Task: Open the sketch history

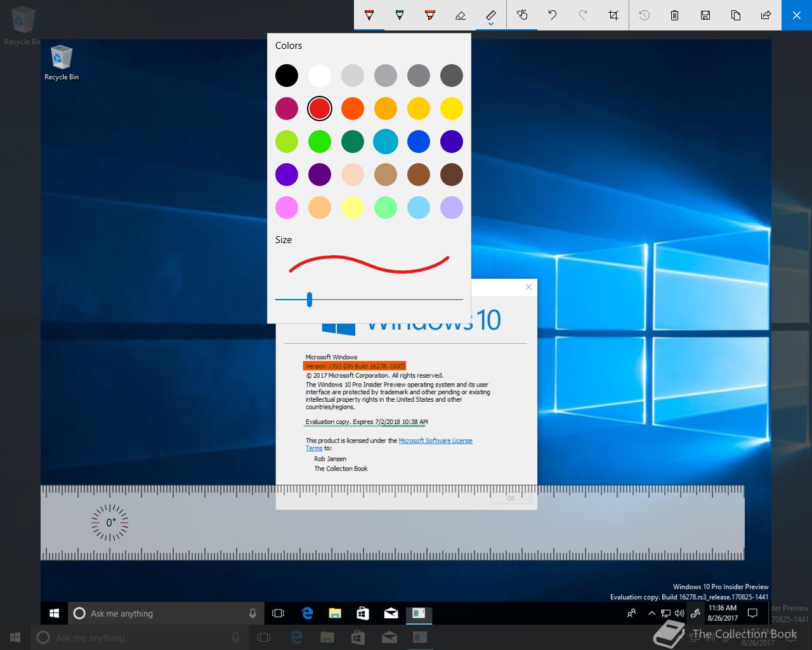Action: (x=645, y=15)
